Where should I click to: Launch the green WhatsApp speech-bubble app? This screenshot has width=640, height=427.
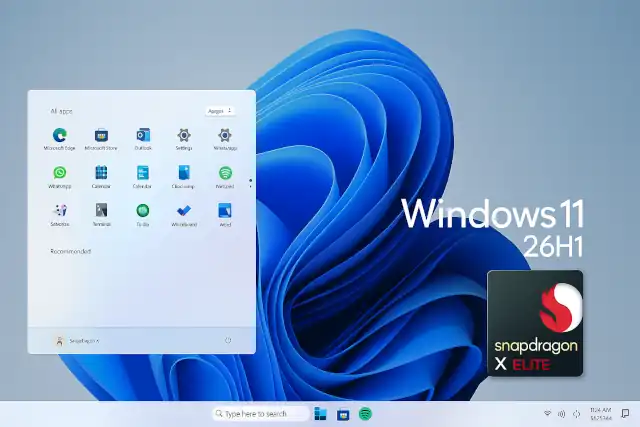click(x=60, y=177)
